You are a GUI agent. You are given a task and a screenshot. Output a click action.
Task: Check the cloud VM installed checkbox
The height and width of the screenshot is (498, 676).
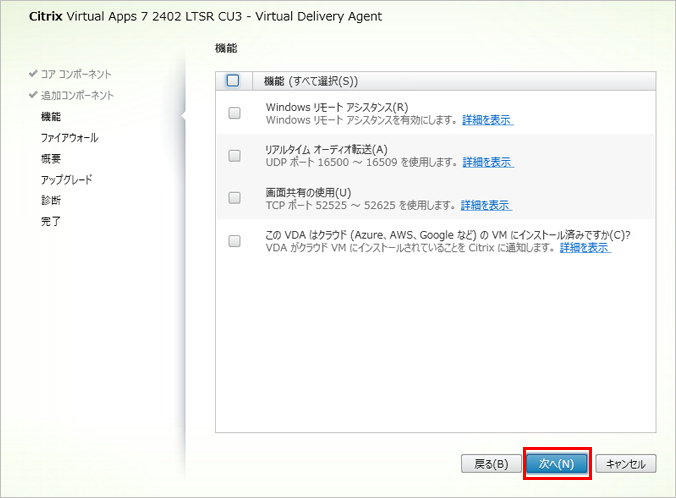click(x=234, y=241)
